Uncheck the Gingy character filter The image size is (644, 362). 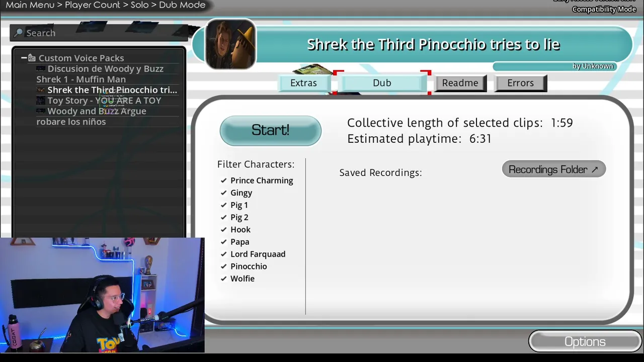pos(224,193)
